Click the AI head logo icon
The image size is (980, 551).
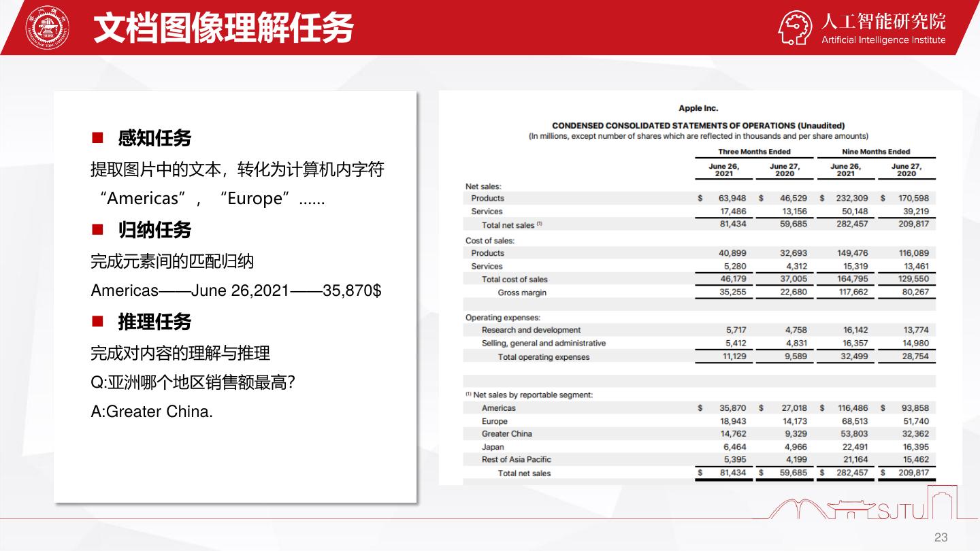click(796, 29)
